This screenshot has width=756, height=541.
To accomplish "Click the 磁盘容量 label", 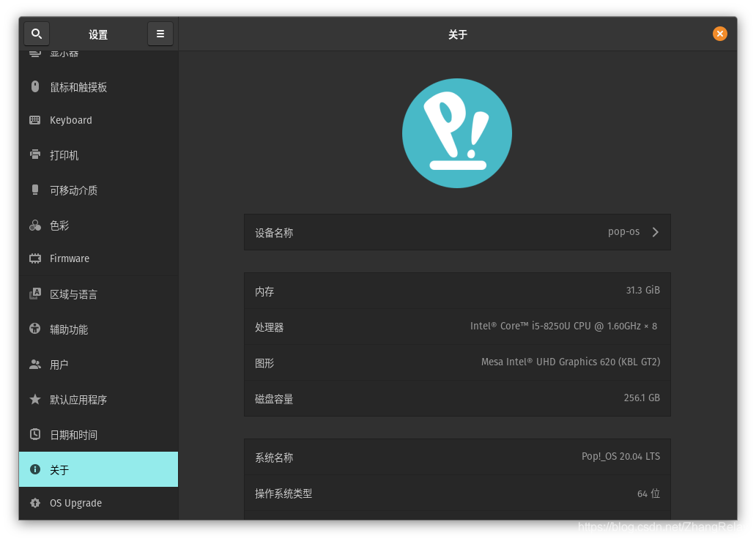I will click(274, 399).
